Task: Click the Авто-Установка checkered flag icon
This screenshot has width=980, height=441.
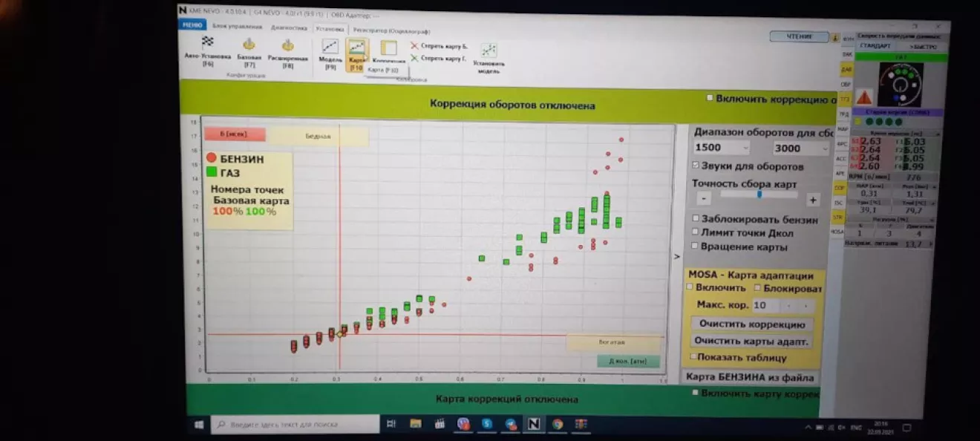Action: pyautogui.click(x=208, y=43)
